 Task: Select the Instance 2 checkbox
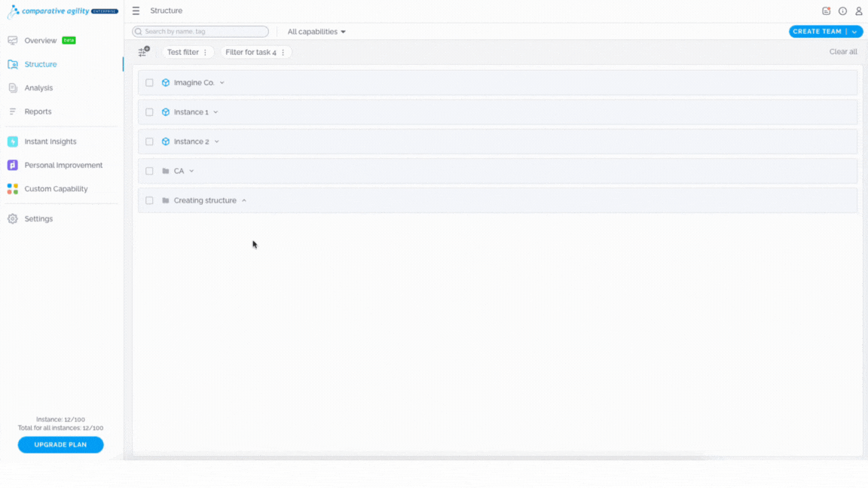(x=149, y=142)
